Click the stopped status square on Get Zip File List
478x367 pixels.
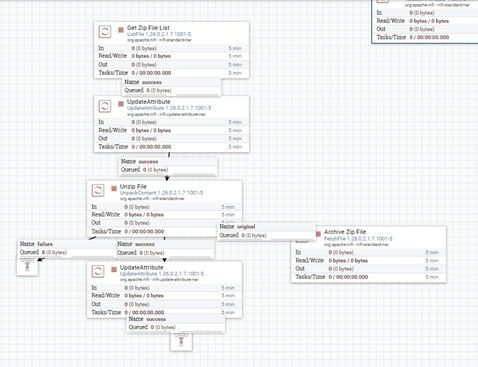[121, 30]
